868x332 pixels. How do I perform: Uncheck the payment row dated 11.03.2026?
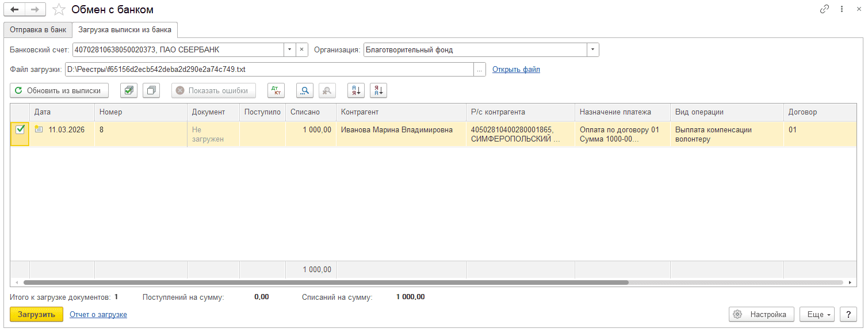[20, 130]
